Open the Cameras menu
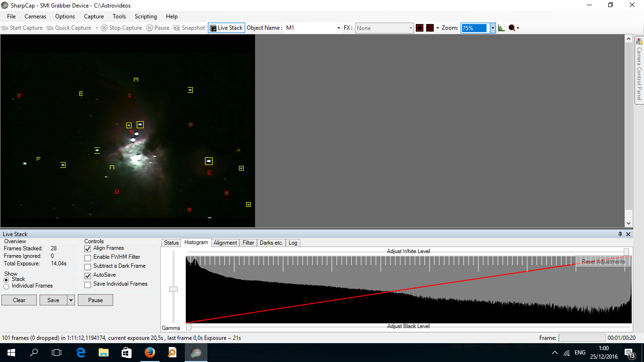Screen dimensions: 644x362 pyautogui.click(x=35, y=16)
